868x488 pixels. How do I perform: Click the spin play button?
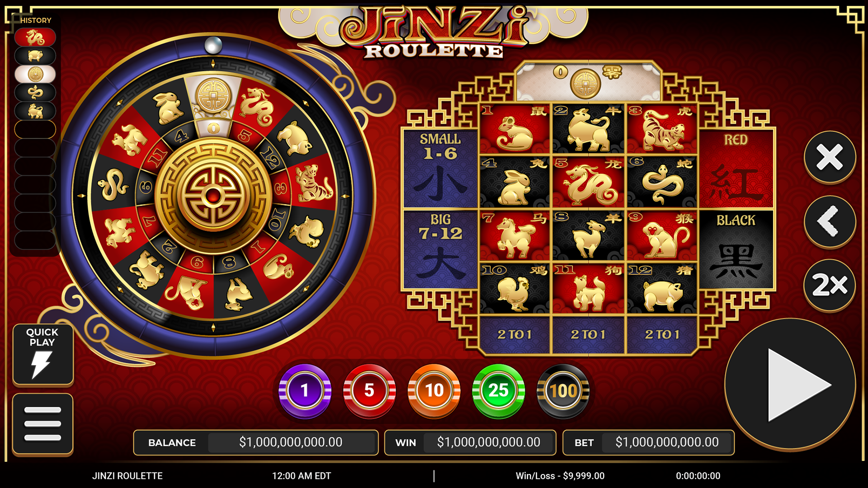point(790,385)
